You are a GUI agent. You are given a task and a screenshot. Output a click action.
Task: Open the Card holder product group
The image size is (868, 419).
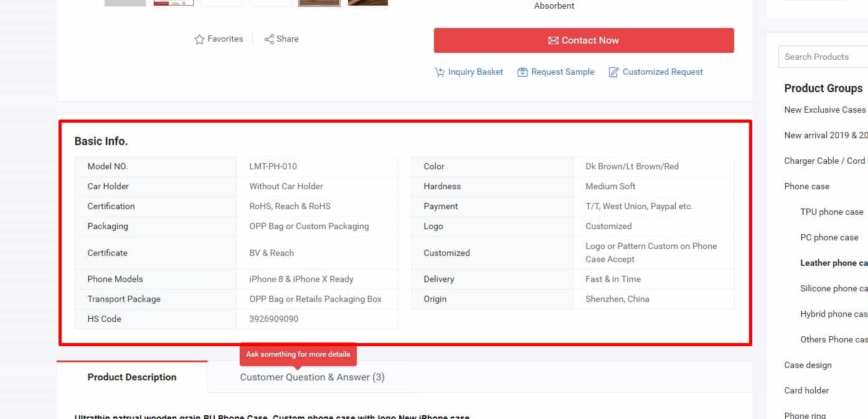(x=806, y=390)
